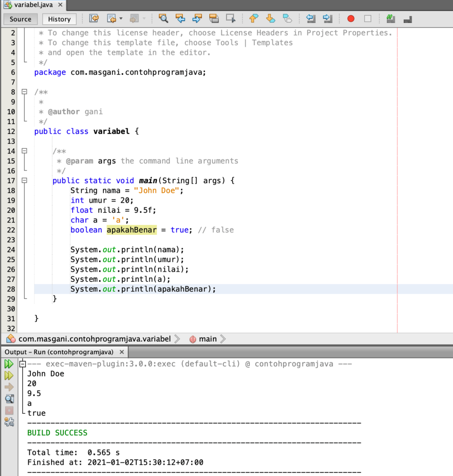Collapse the exec-maven-plugin output fold
The width and height of the screenshot is (453, 476).
point(22,364)
